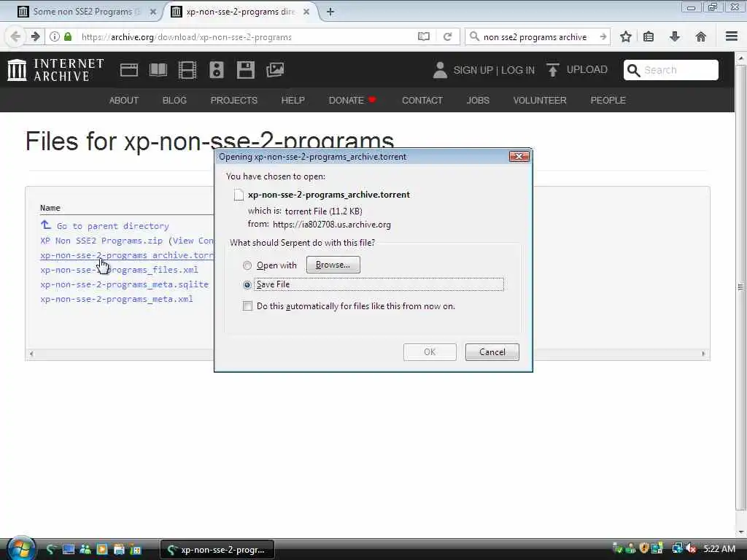Open xp-non-sse-2-programs_meta.sqlite link

pos(124,284)
